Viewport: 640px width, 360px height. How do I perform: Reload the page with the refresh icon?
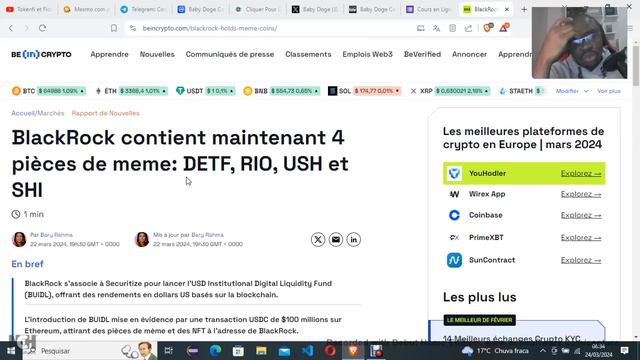click(x=42, y=28)
